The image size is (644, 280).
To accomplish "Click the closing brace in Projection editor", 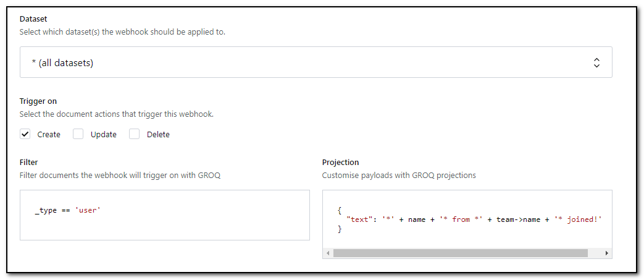I will pyautogui.click(x=340, y=229).
